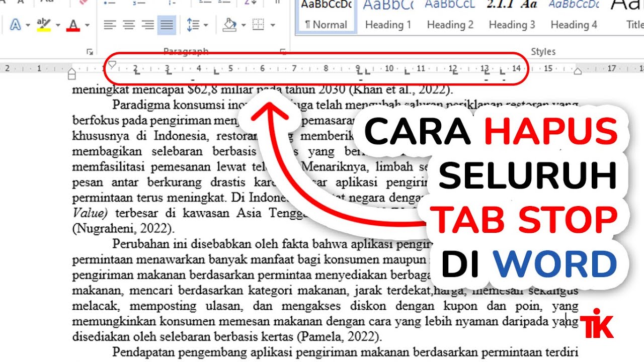Click line starting "melacak, memposting ulasan"

(325, 306)
